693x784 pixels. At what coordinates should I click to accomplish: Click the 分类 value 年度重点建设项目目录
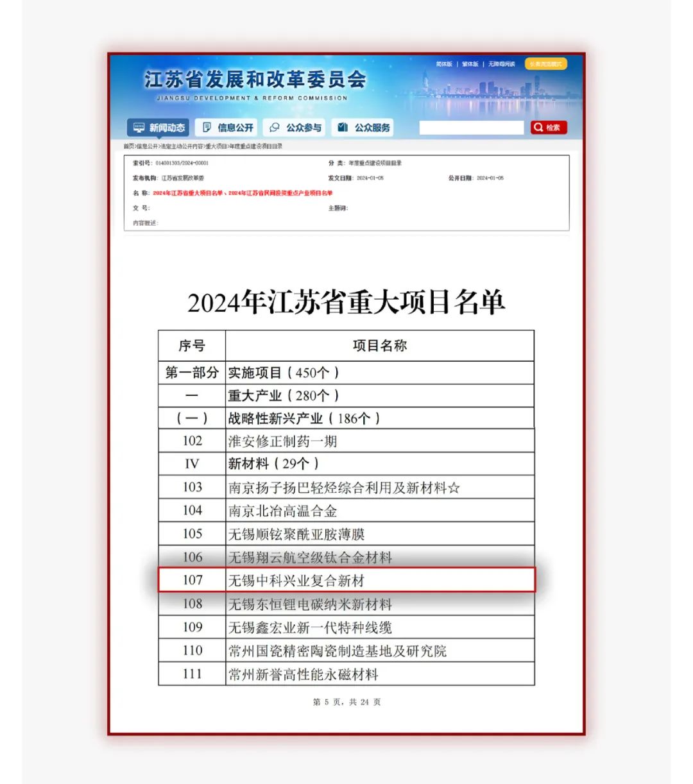click(375, 163)
